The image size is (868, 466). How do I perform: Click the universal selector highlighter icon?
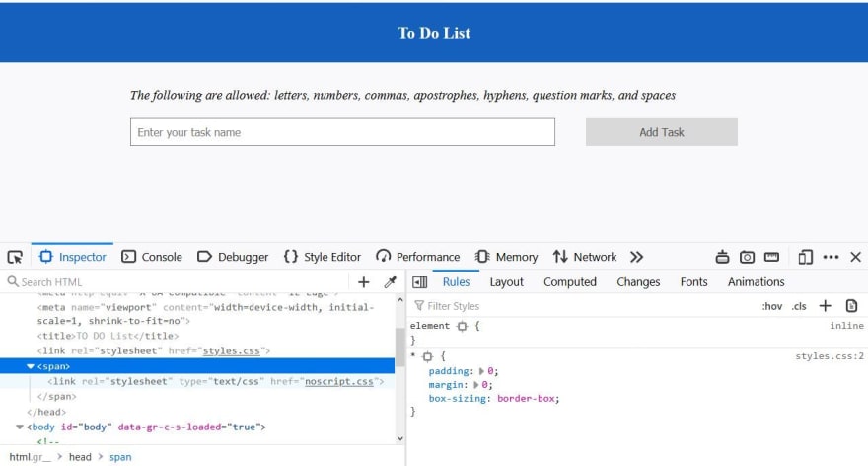coord(427,356)
